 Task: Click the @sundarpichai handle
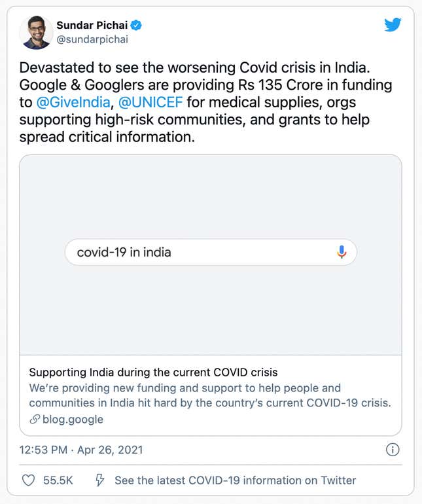click(92, 39)
